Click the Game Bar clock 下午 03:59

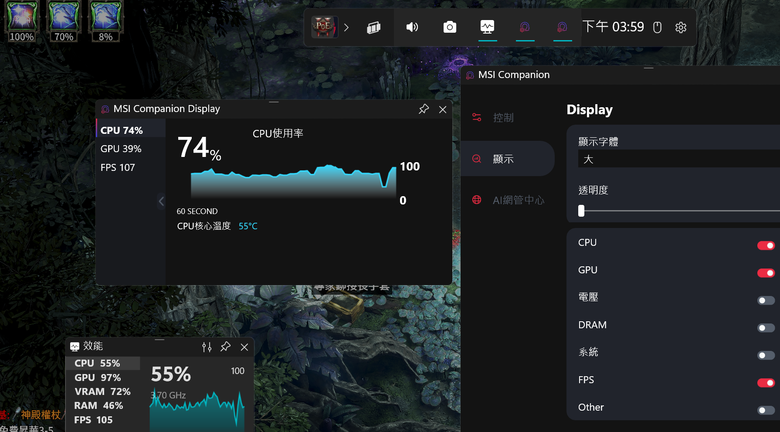(x=613, y=27)
